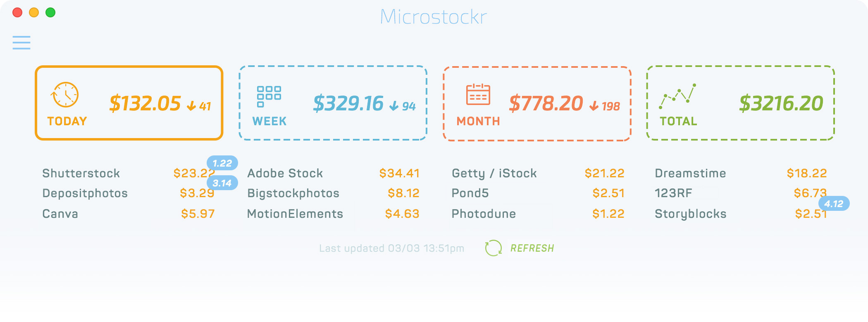Switch to the Month earnings tab
868x322 pixels.
[x=537, y=103]
